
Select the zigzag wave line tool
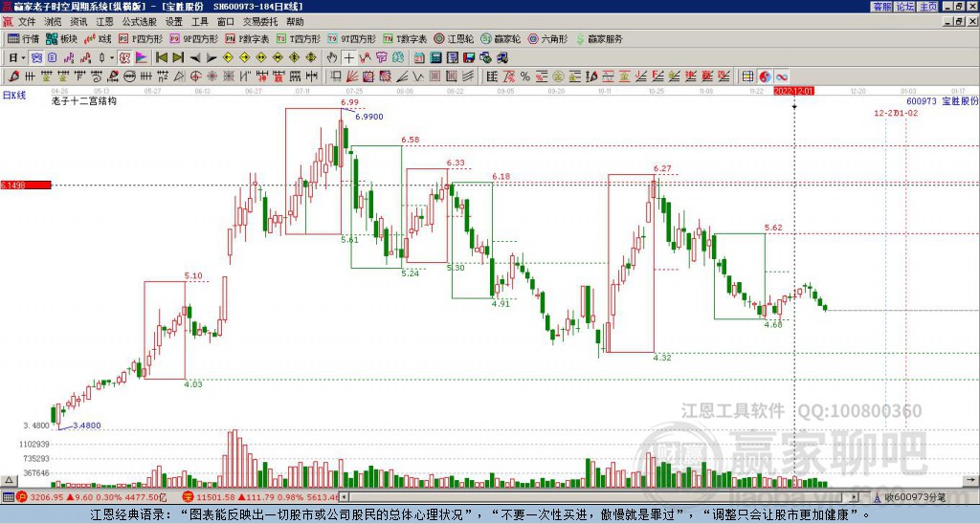tap(417, 76)
